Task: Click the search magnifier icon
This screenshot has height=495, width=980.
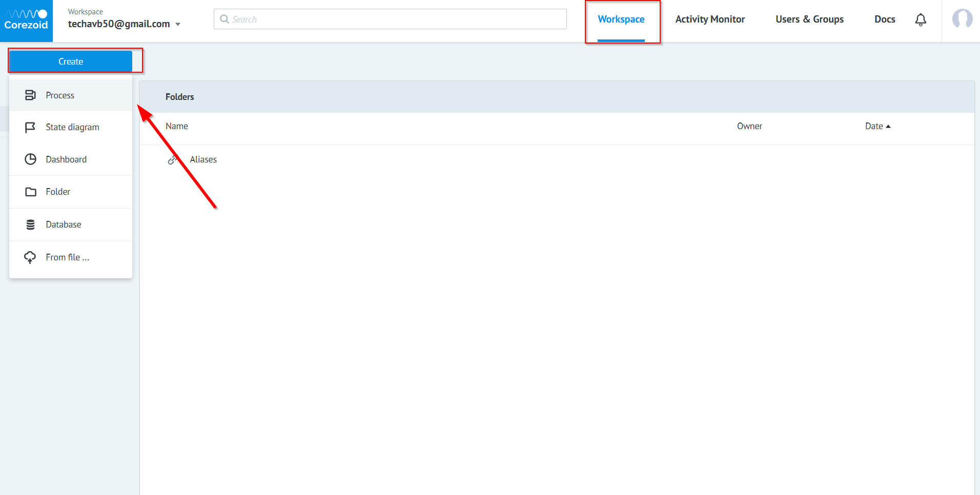Action: click(224, 19)
